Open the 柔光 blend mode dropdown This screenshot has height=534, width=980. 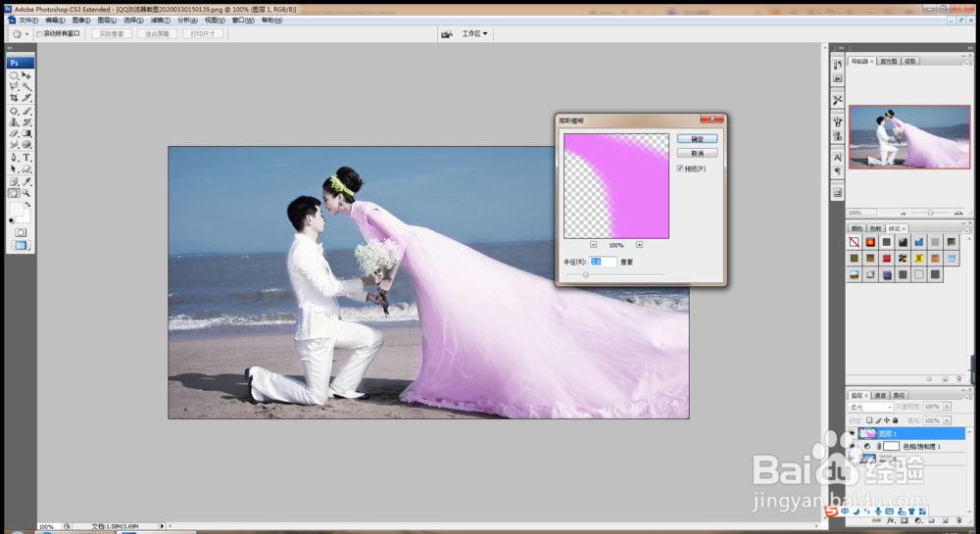click(x=870, y=408)
